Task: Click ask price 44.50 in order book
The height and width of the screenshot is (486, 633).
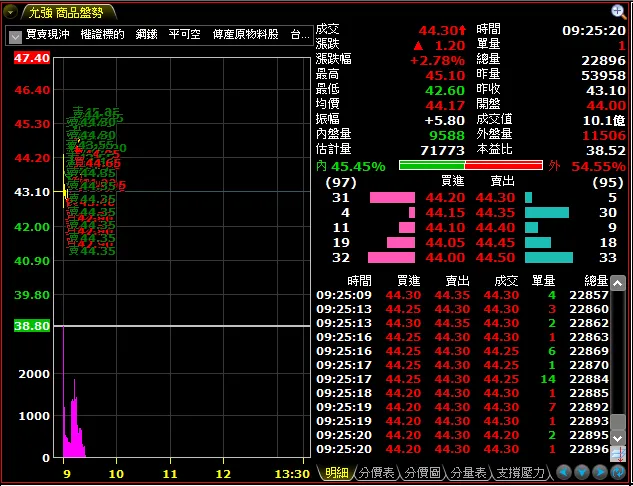Action: 495,258
